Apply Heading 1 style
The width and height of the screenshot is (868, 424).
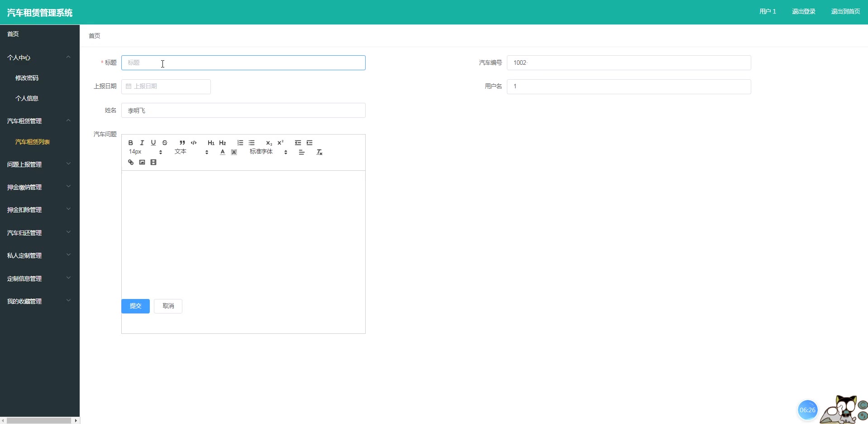click(211, 143)
